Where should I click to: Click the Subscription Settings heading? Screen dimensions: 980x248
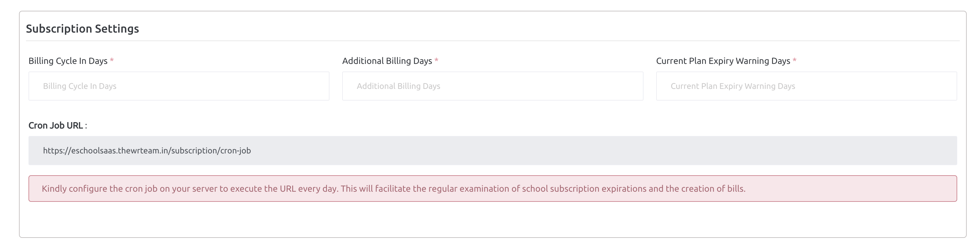click(82, 28)
